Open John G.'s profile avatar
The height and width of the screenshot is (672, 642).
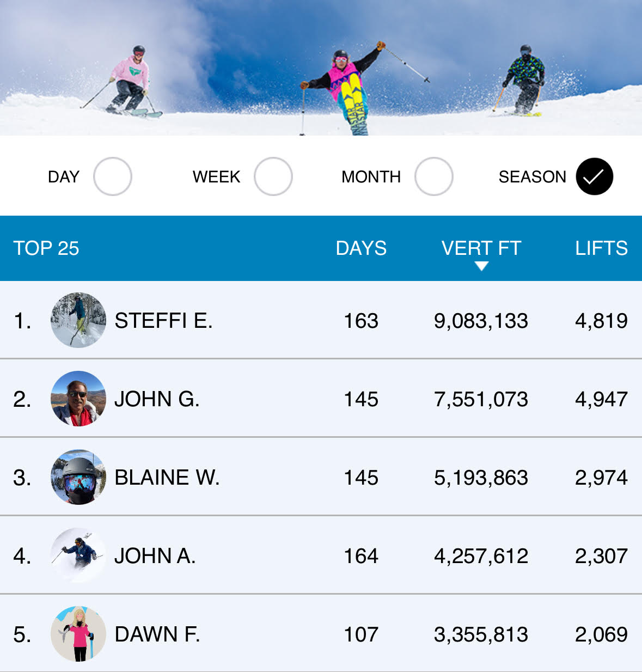click(78, 399)
